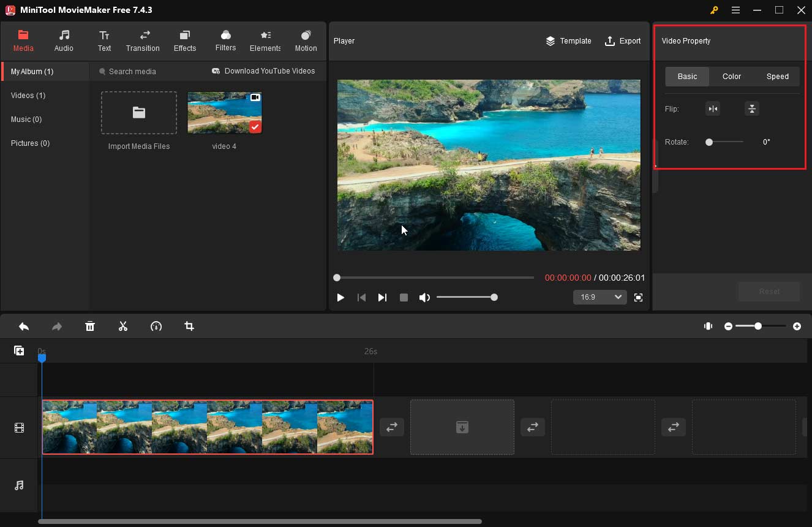The height and width of the screenshot is (527, 812).
Task: Enter full screen preview
Action: pos(638,298)
